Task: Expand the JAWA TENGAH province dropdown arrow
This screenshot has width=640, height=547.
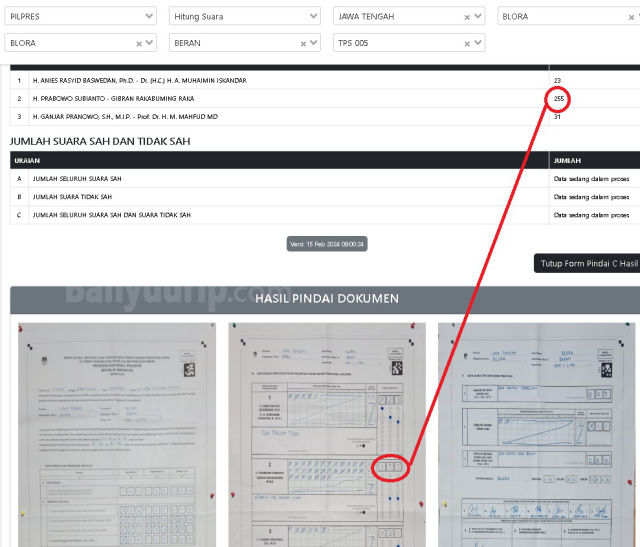Action: [x=478, y=16]
